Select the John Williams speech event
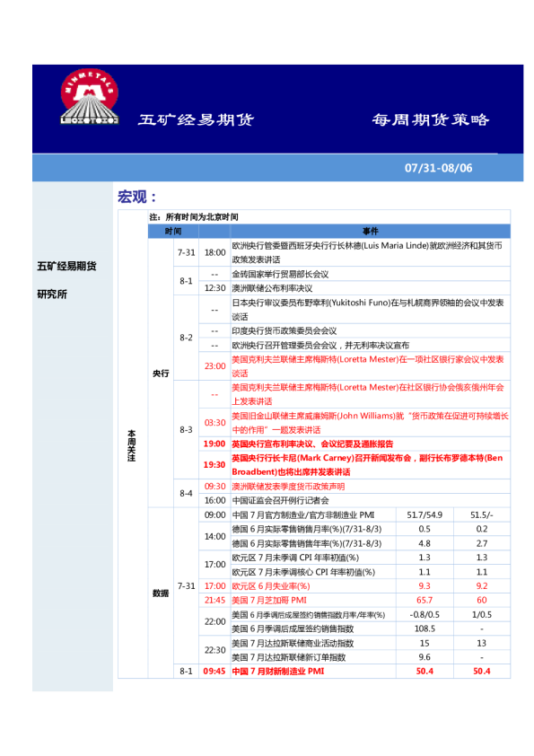 [370, 423]
